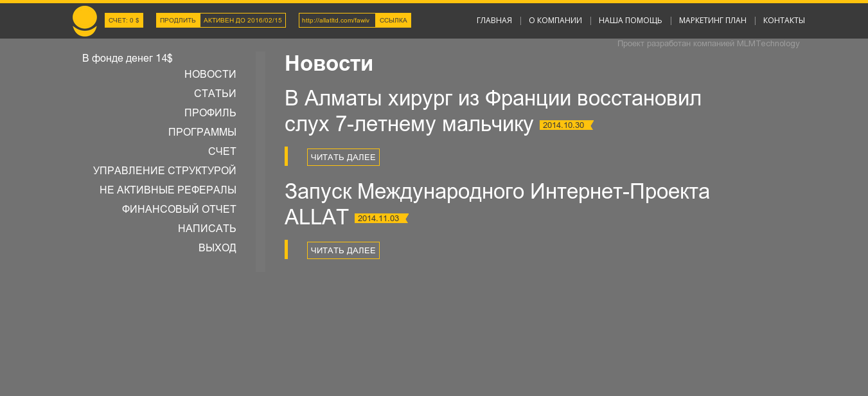Read more about the ALLAT launch article
This screenshot has width=868, height=396.
click(343, 251)
